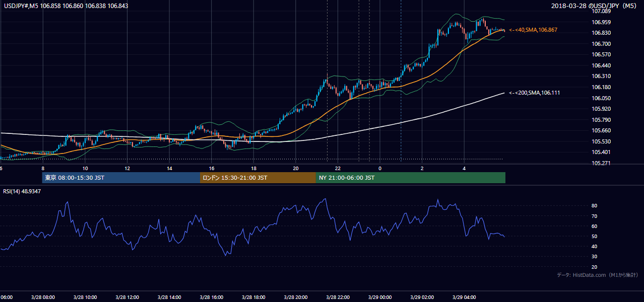Click the 106.180 price axis label
The height and width of the screenshot is (302, 644).
(x=601, y=87)
